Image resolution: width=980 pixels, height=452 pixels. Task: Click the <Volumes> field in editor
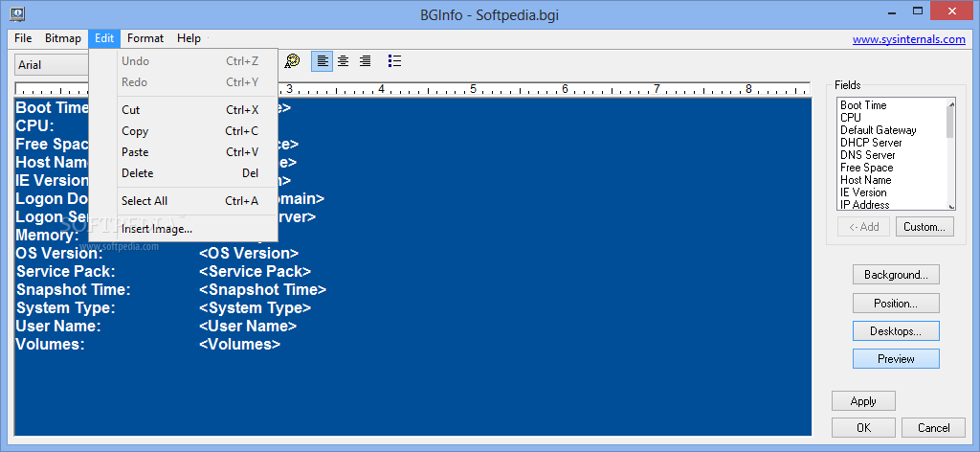tap(239, 344)
